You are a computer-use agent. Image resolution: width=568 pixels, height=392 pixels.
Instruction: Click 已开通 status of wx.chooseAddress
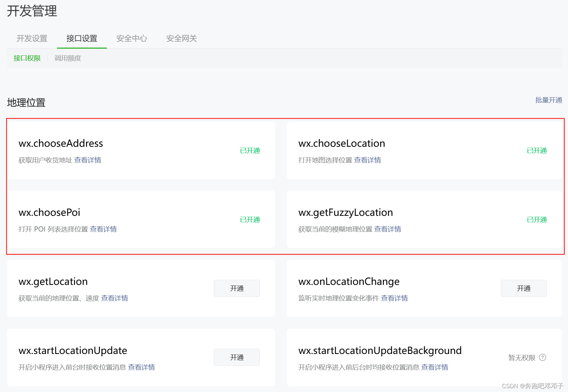coord(250,150)
